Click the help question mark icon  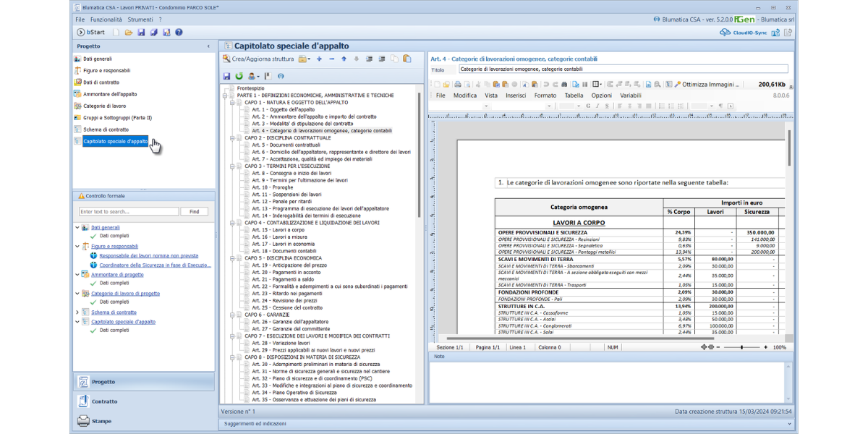pyautogui.click(x=179, y=33)
